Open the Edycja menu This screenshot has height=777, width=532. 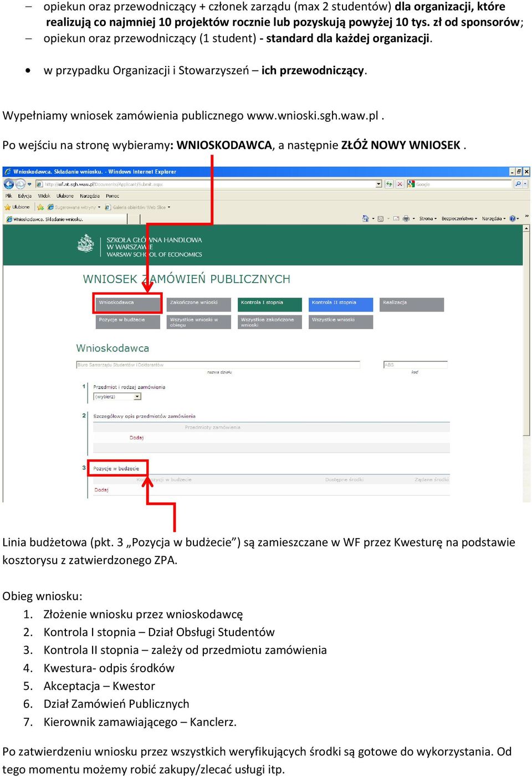[x=25, y=196]
